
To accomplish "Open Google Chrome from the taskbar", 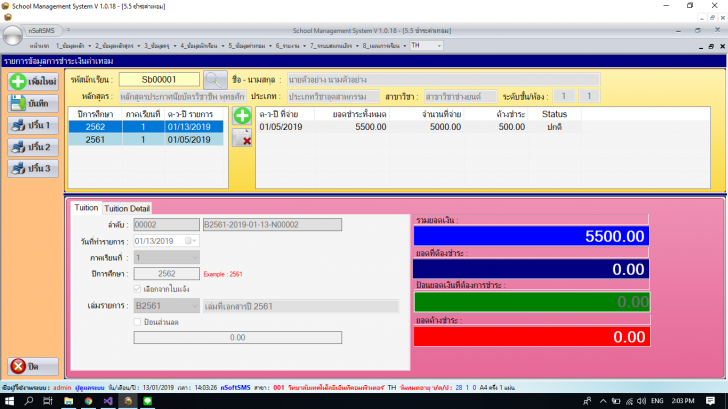I will 88,401.
